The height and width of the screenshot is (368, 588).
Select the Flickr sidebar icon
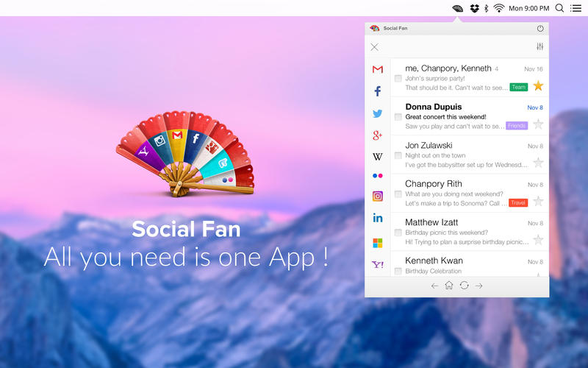[378, 176]
